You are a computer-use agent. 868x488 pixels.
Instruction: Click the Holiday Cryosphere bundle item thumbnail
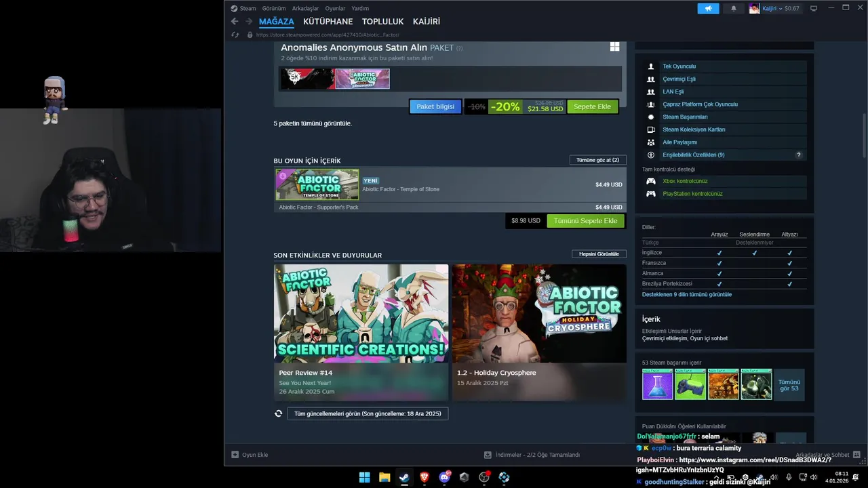pos(362,79)
